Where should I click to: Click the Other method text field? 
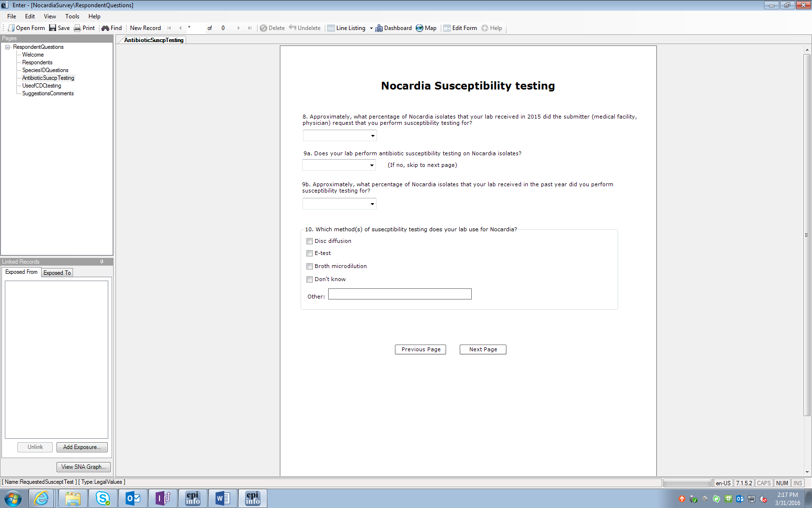pyautogui.click(x=400, y=294)
